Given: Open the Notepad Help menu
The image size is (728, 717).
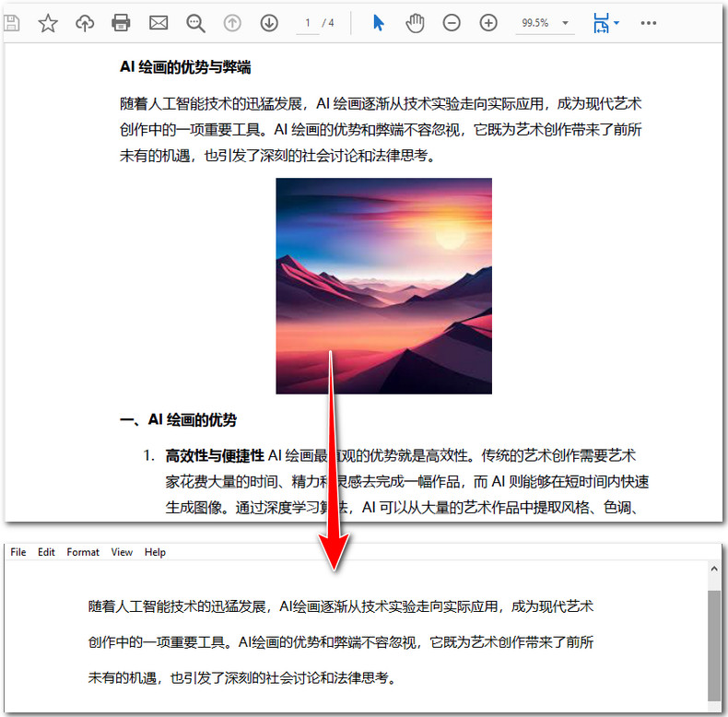Looking at the screenshot, I should click(155, 552).
